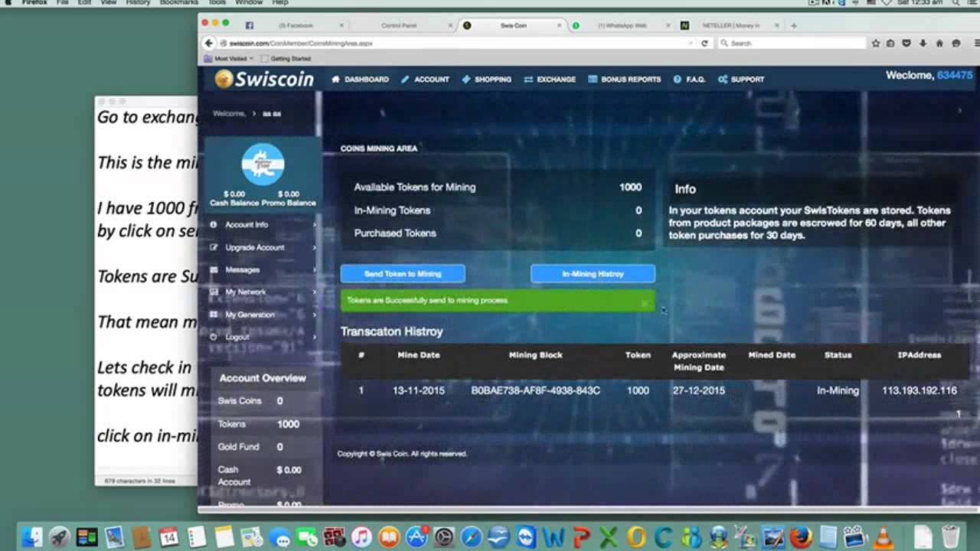980x551 pixels.
Task: Bookmark this page with the star icon
Action: coord(876,44)
